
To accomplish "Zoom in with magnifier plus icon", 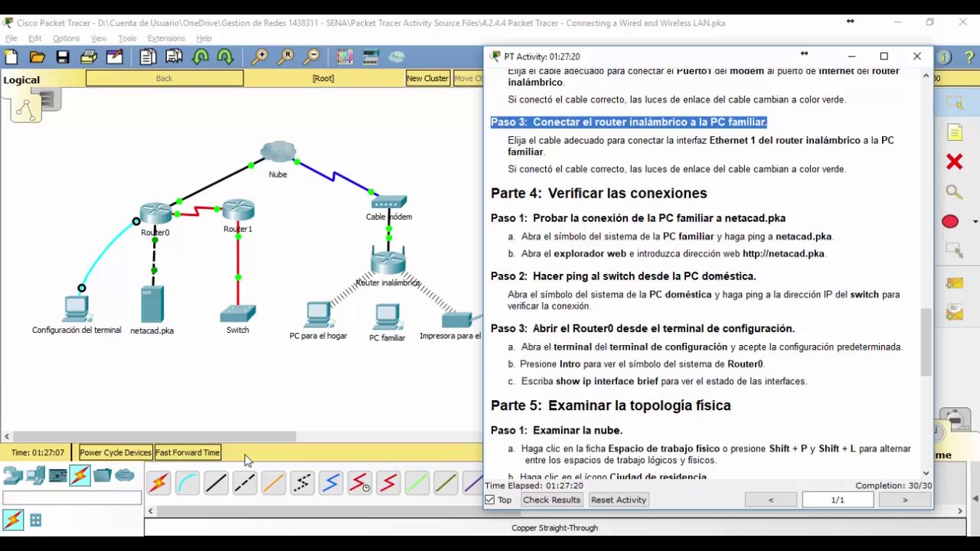I will 260,57.
